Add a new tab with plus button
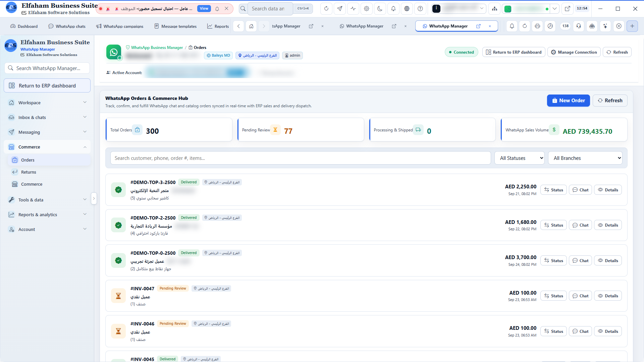 tap(632, 26)
